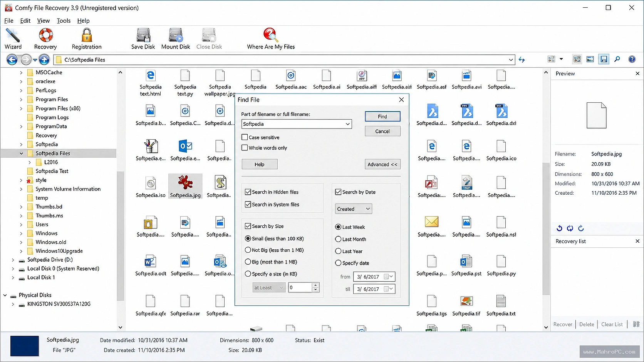Image resolution: width=644 pixels, height=362 pixels.
Task: Rotate preview right icon
Action: click(x=581, y=229)
